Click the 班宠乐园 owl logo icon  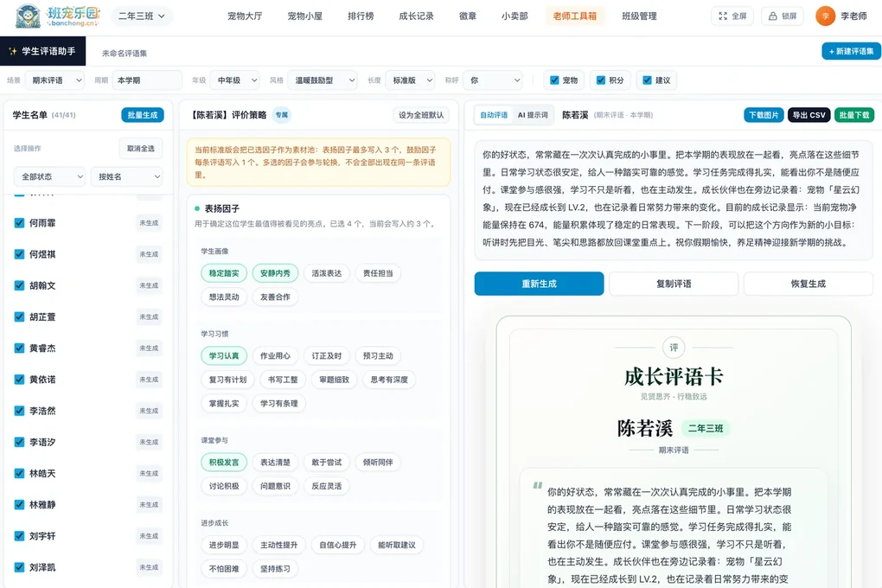coord(29,16)
